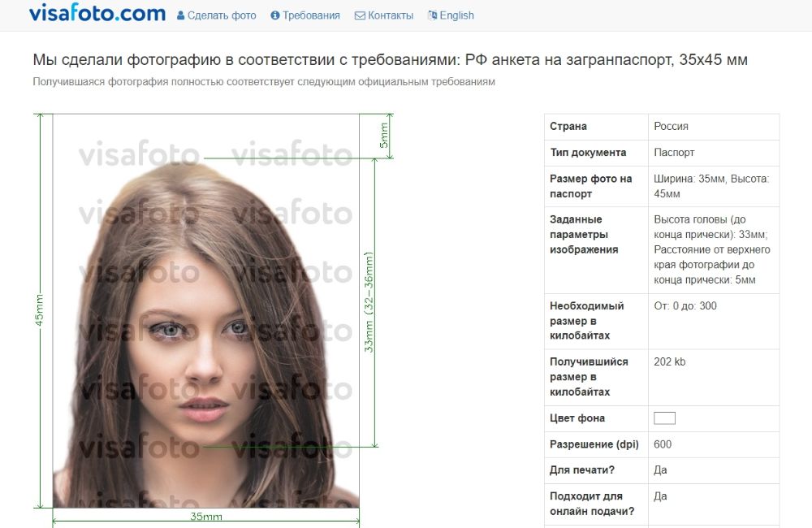Click the Паспорт document type cell
Screen dimensions: 812x528
click(714, 153)
